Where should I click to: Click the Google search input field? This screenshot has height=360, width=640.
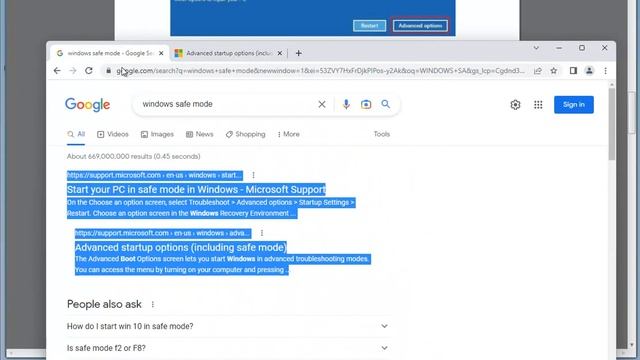[x=227, y=104]
